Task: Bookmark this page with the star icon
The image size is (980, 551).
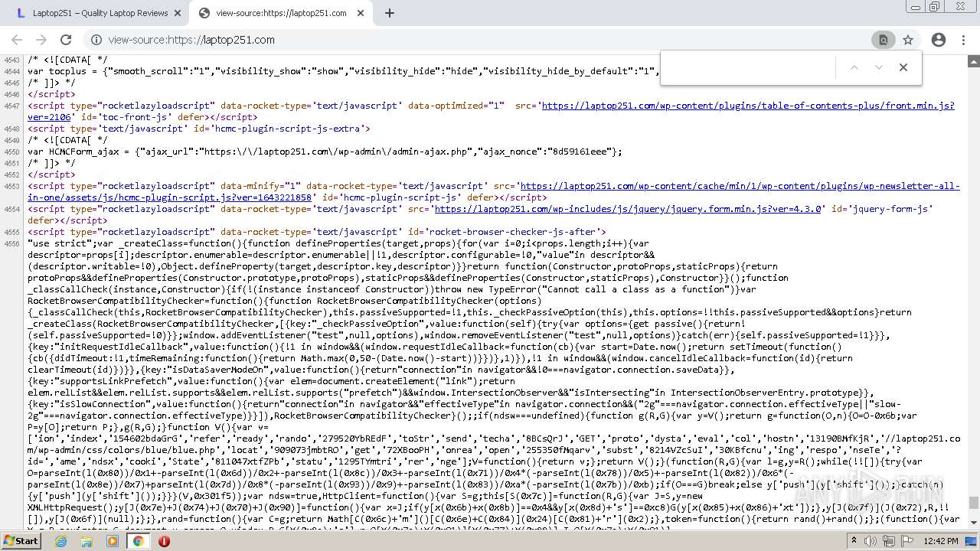Action: pyautogui.click(x=908, y=40)
